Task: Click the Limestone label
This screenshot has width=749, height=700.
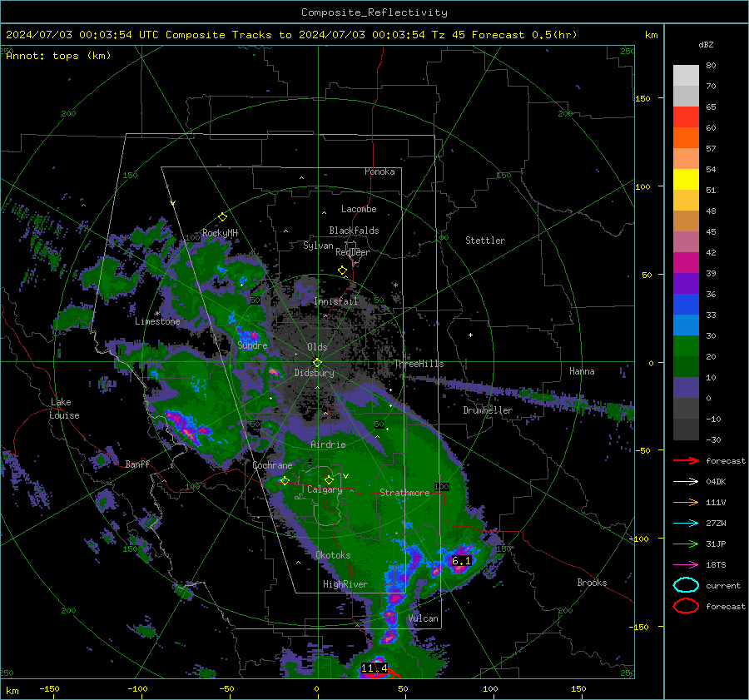Action: point(157,321)
